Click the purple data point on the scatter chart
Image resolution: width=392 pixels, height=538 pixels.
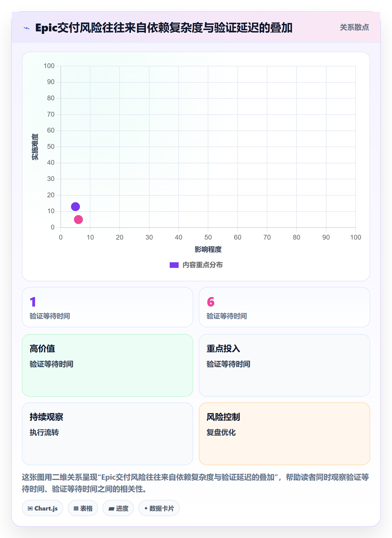point(75,207)
